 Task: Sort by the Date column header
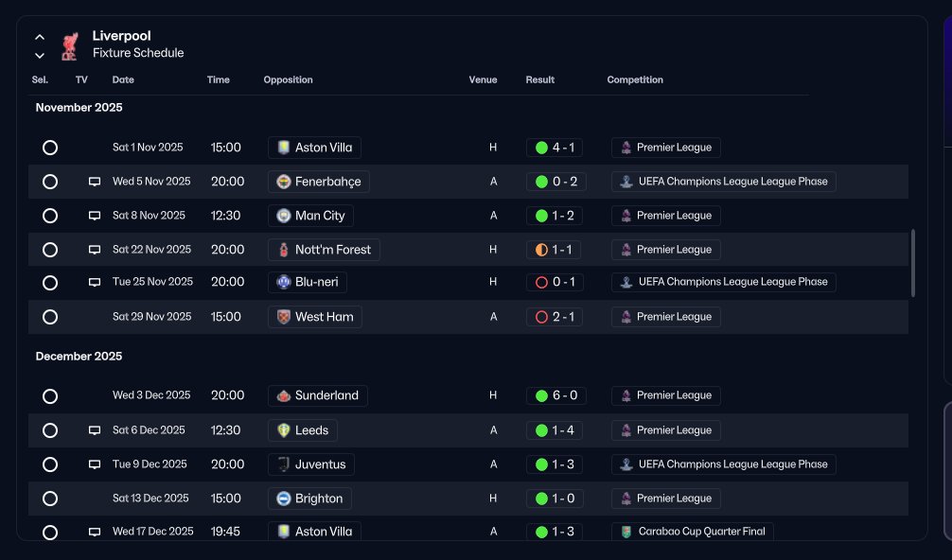pos(123,79)
